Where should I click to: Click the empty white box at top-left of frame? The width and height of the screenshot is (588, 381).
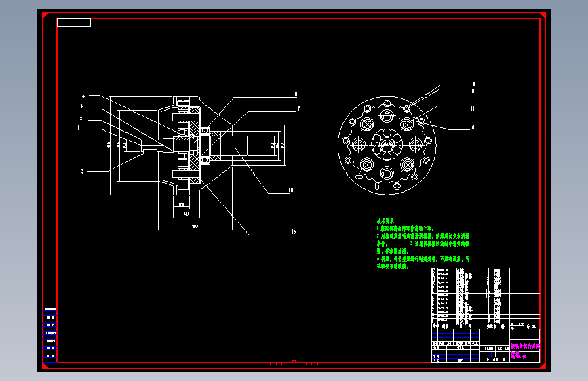(74, 23)
